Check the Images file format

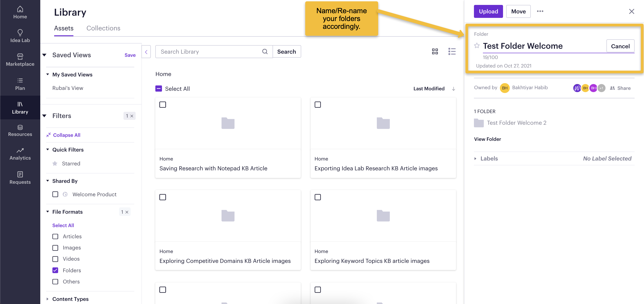pyautogui.click(x=55, y=247)
